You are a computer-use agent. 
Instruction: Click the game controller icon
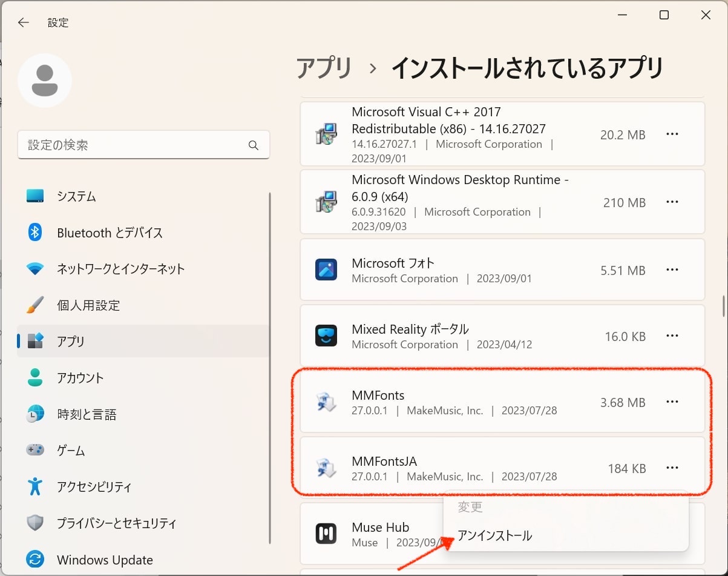pos(35,450)
